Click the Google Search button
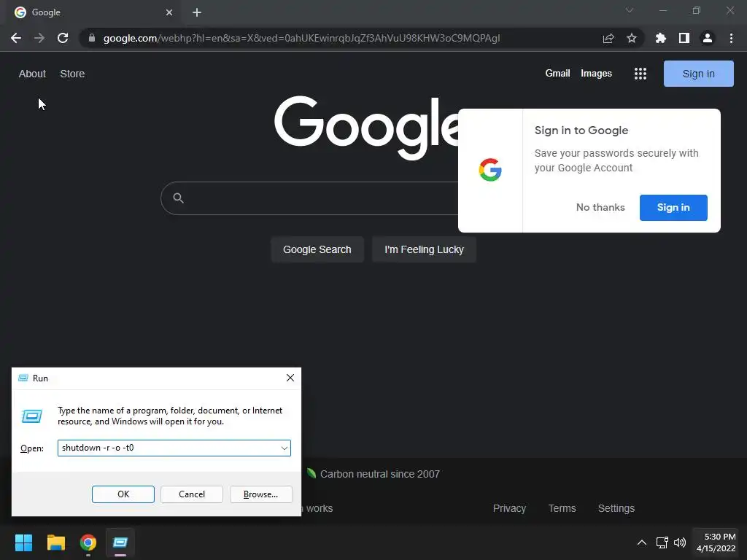This screenshot has height=560, width=747. click(x=317, y=249)
